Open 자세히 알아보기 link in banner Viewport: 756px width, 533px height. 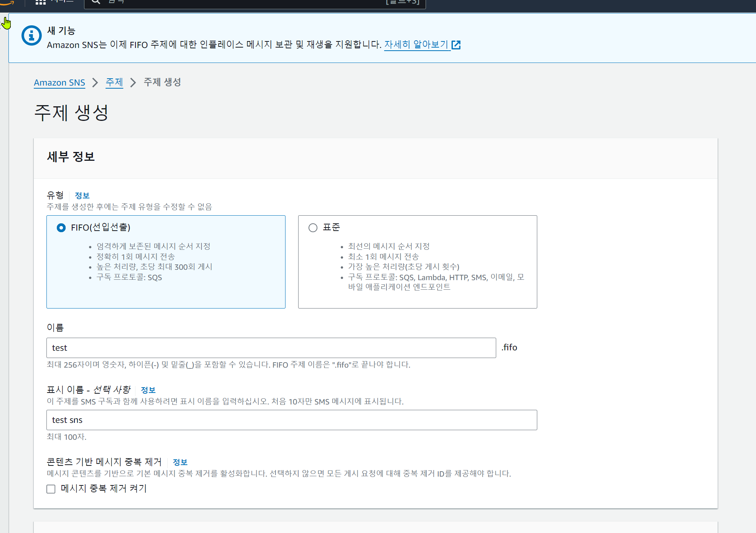click(x=416, y=45)
